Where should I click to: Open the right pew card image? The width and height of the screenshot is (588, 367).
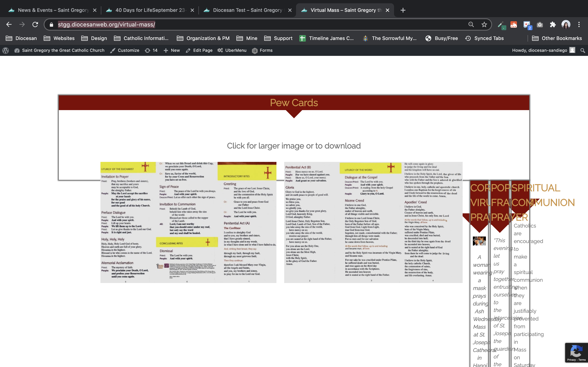click(x=373, y=222)
